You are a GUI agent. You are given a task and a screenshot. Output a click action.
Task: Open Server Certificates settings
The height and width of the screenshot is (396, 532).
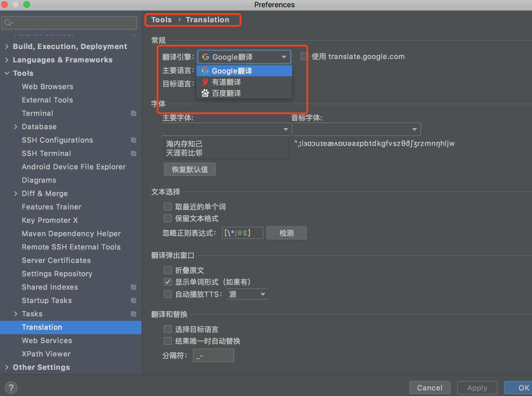coord(56,260)
